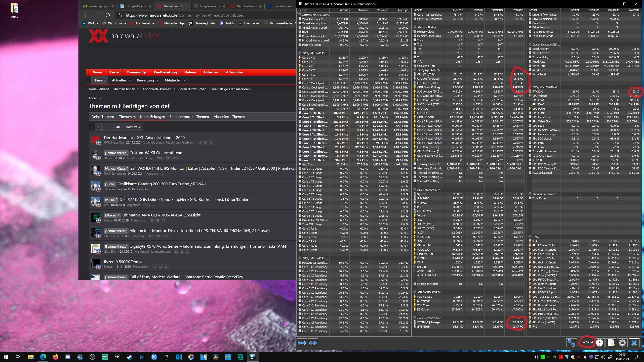Viewport: 644px width, 362px height.
Task: Expand the Mitglieder dropdown arrow
Action: pos(185,80)
